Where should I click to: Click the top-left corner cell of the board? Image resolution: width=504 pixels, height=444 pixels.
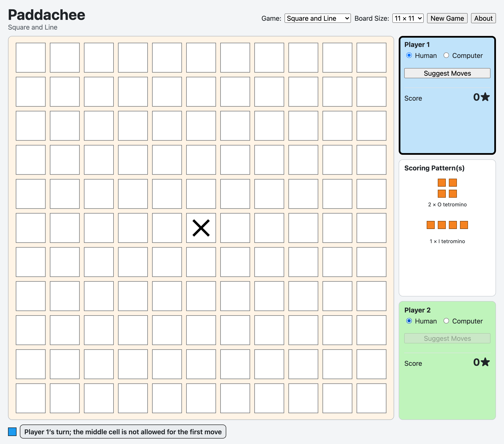[31, 58]
